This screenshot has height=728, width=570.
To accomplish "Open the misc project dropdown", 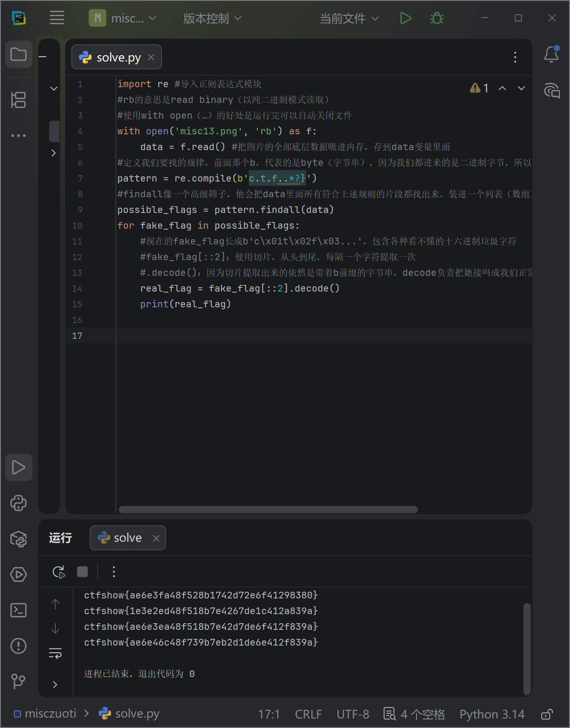I will 122,19.
